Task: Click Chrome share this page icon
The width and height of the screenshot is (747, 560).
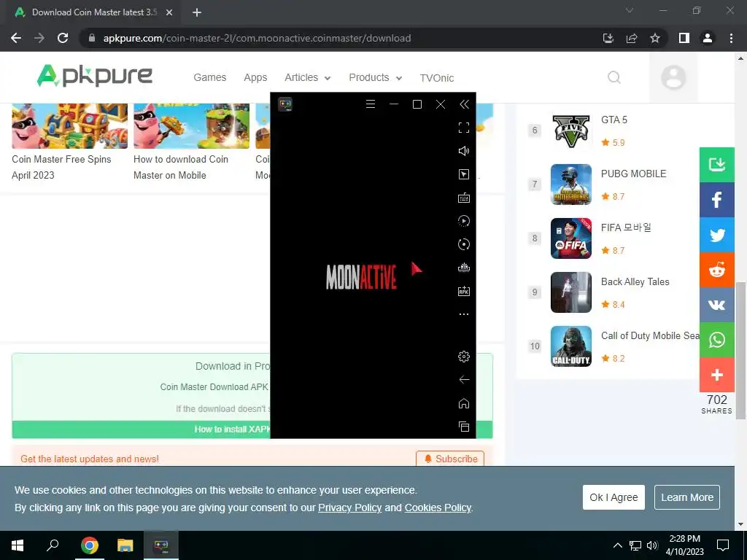Action: (632, 38)
